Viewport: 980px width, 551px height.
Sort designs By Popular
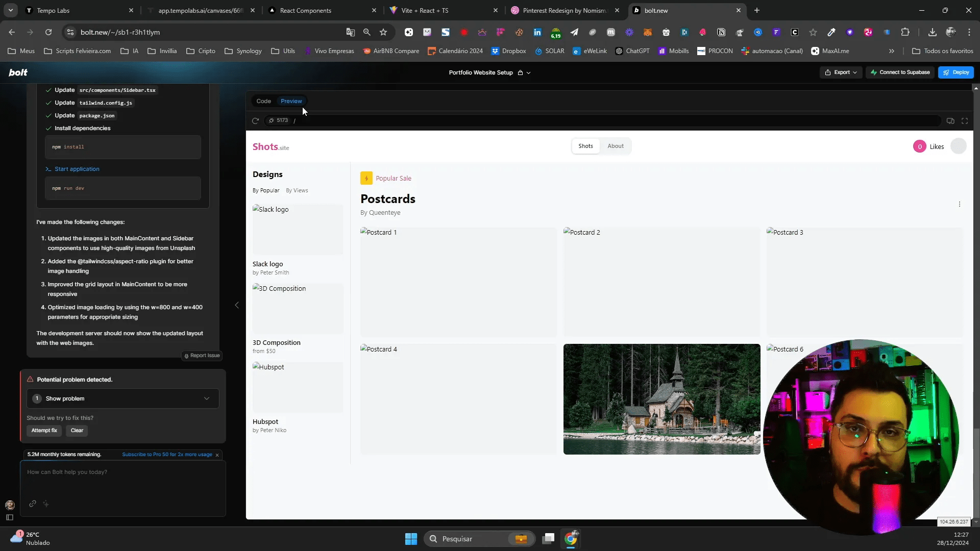tap(266, 190)
